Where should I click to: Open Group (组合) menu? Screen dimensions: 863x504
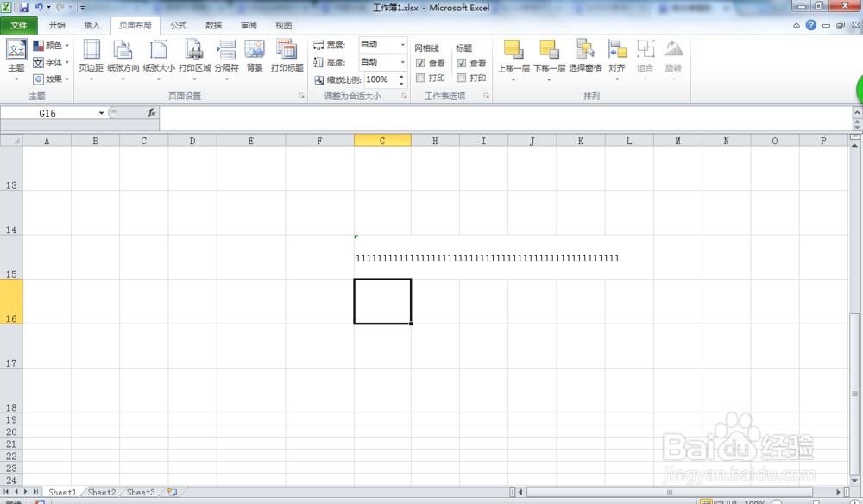point(645,60)
